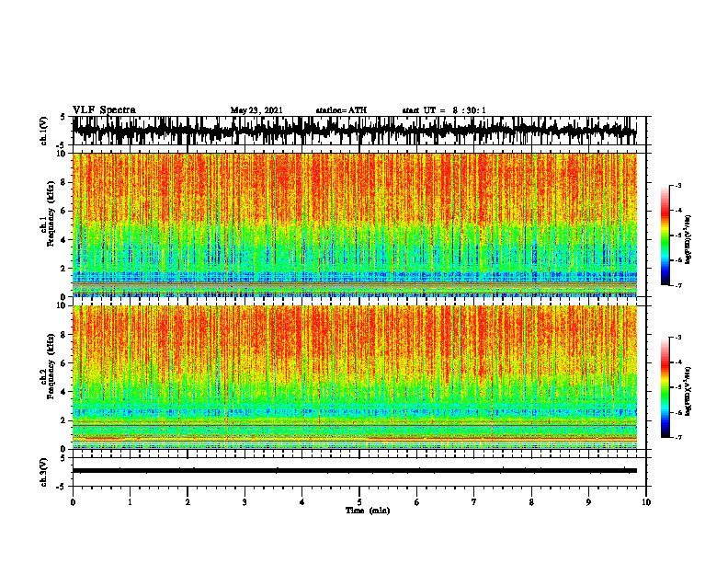Click the 'ch.1(V)' vertical axis label
This screenshot has height=563, width=728.
click(x=44, y=131)
